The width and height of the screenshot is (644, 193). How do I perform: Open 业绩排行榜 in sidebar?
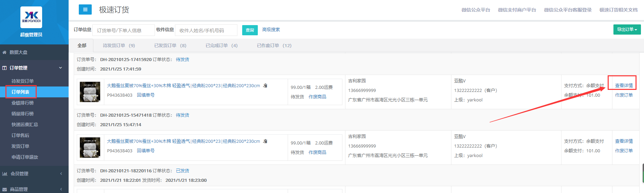[22, 103]
